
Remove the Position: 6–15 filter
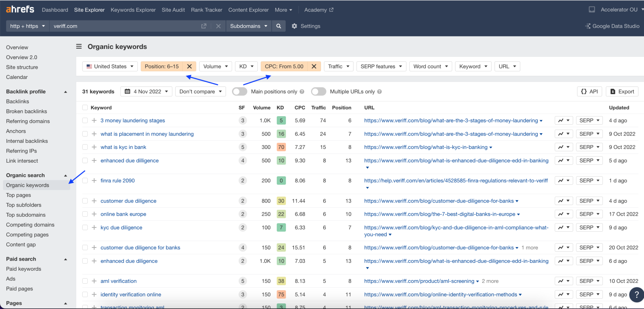pos(189,66)
